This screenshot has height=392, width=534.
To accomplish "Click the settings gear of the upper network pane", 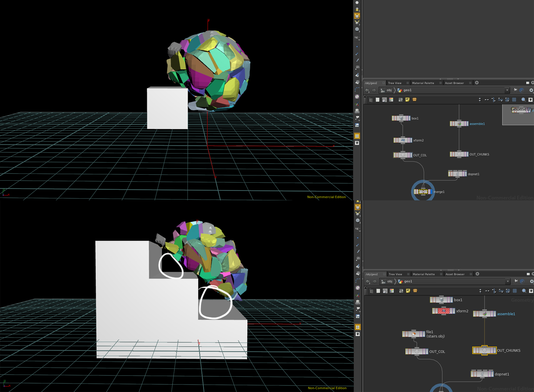I will pyautogui.click(x=531, y=90).
